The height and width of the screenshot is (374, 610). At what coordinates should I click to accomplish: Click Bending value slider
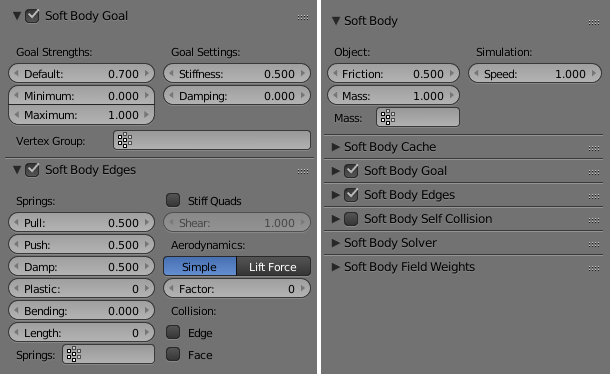[x=81, y=311]
